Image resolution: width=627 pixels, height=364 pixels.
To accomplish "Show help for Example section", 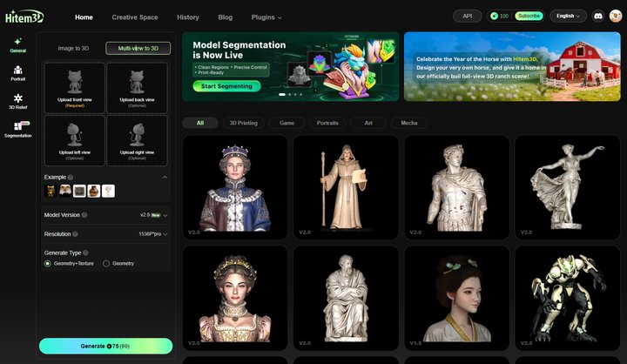I will coord(71,177).
